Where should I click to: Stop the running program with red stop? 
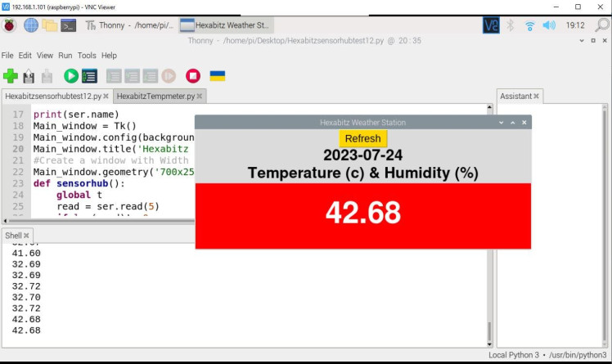pyautogui.click(x=193, y=76)
